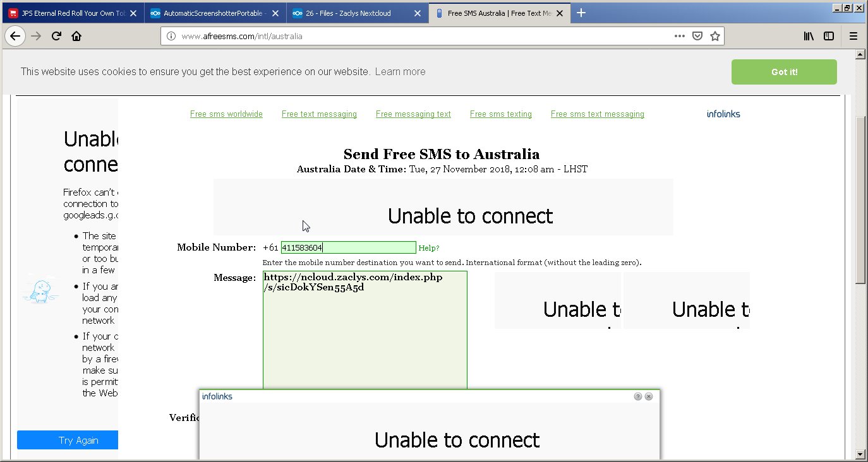Open Free text messaging link
The width and height of the screenshot is (868, 462).
click(319, 114)
